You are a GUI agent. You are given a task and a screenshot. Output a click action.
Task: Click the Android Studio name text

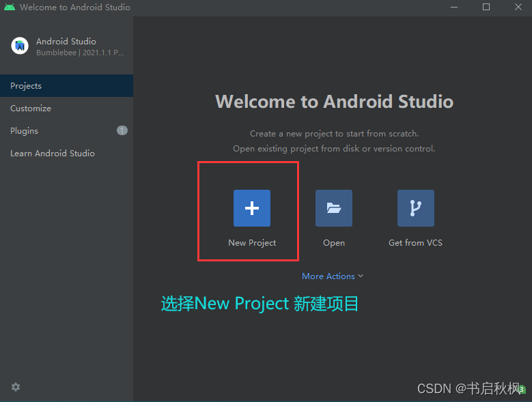coord(66,42)
